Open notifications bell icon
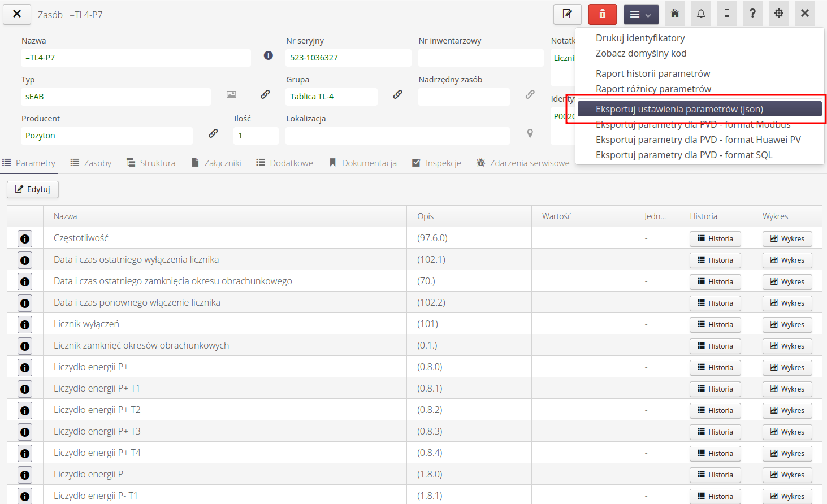This screenshot has height=504, width=827. coord(700,14)
